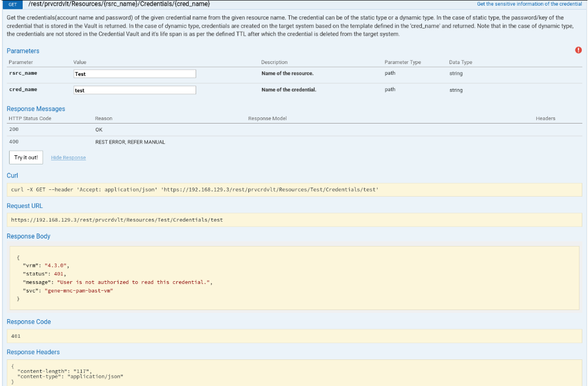This screenshot has width=588, height=386.
Task: Click the Response Code 401 box
Action: [294, 336]
